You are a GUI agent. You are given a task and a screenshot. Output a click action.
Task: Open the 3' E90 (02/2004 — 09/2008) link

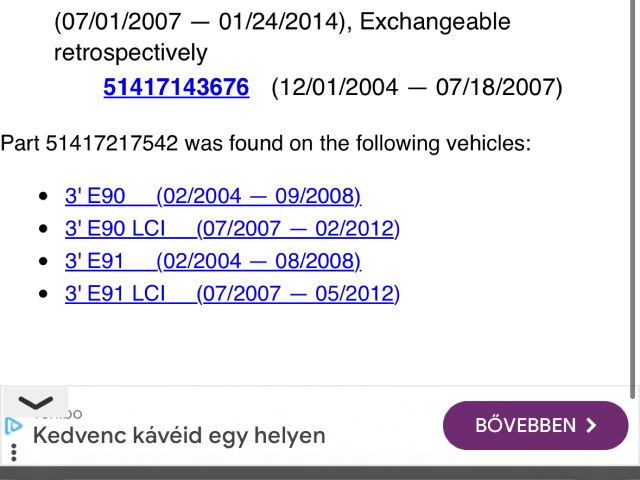[x=212, y=196]
